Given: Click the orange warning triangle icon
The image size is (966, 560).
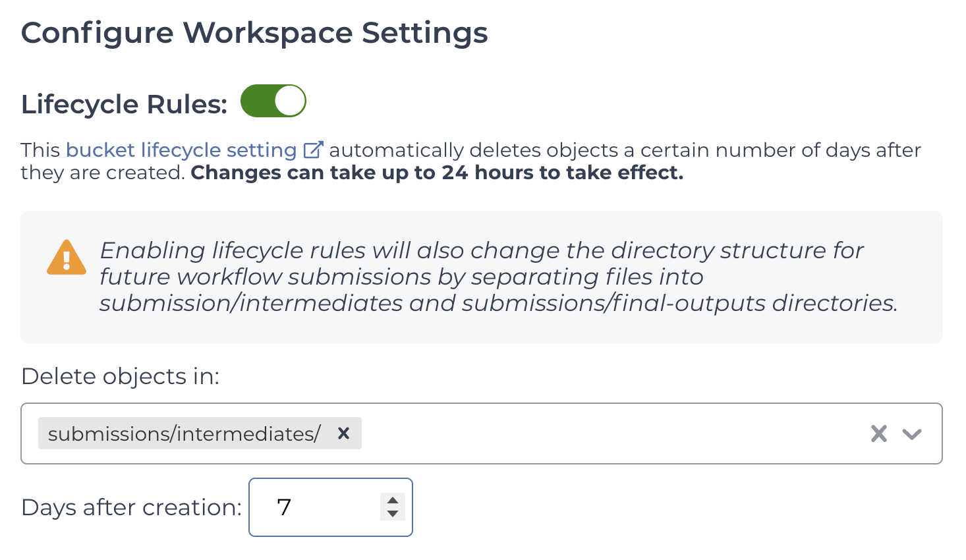Looking at the screenshot, I should coord(67,258).
